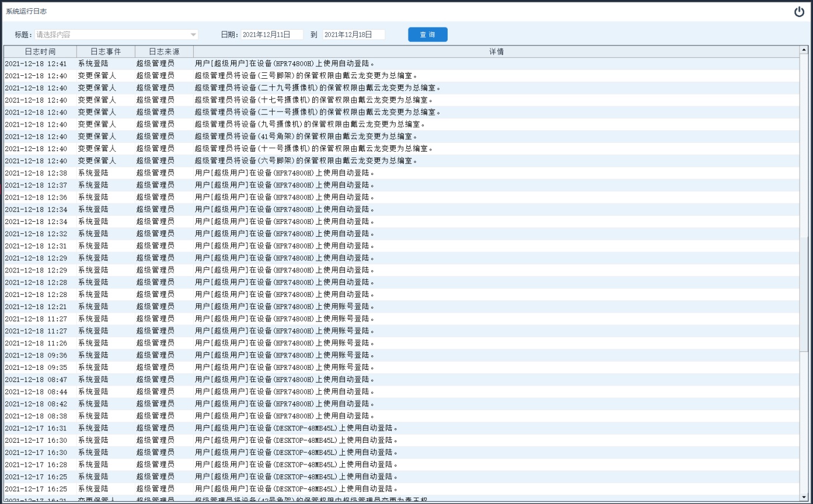Click the end date field 2021年12月18日
This screenshot has height=504, width=813.
coord(354,34)
